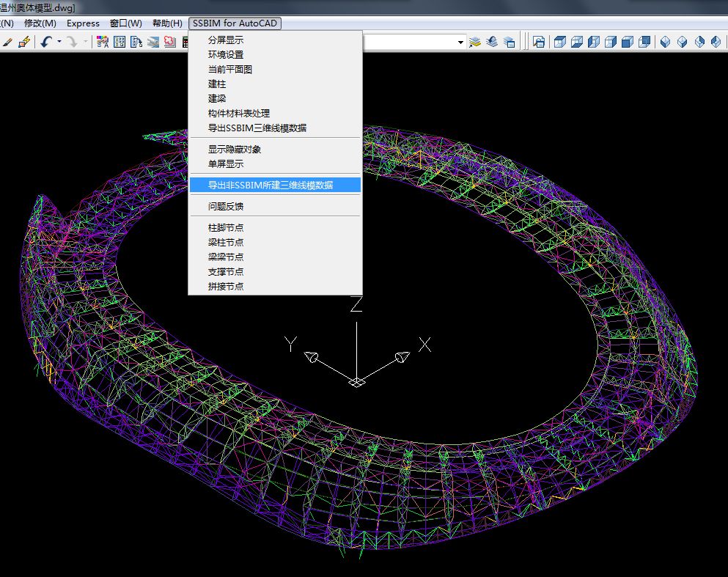
Task: Open the 修改(M) menu
Action: click(40, 23)
